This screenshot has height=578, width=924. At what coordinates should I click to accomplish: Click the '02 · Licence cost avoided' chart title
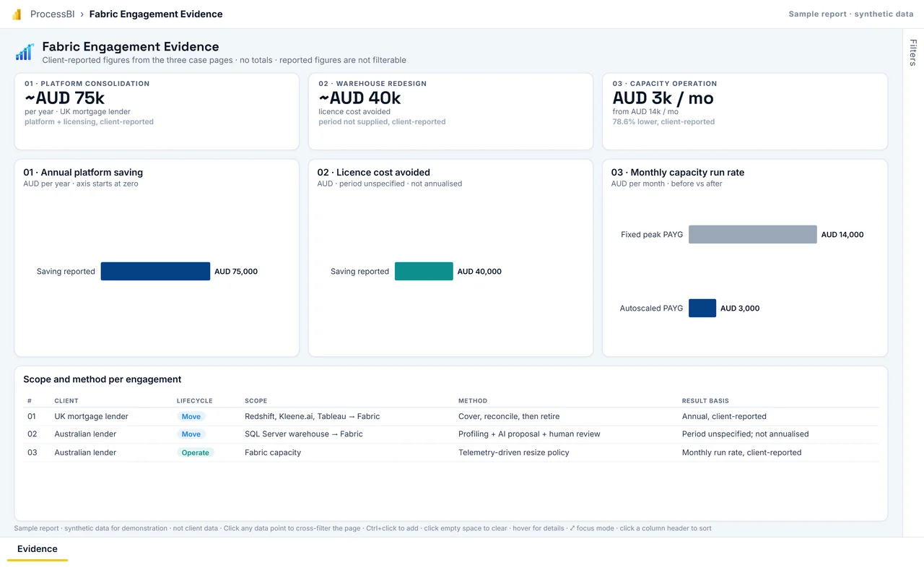click(x=374, y=173)
